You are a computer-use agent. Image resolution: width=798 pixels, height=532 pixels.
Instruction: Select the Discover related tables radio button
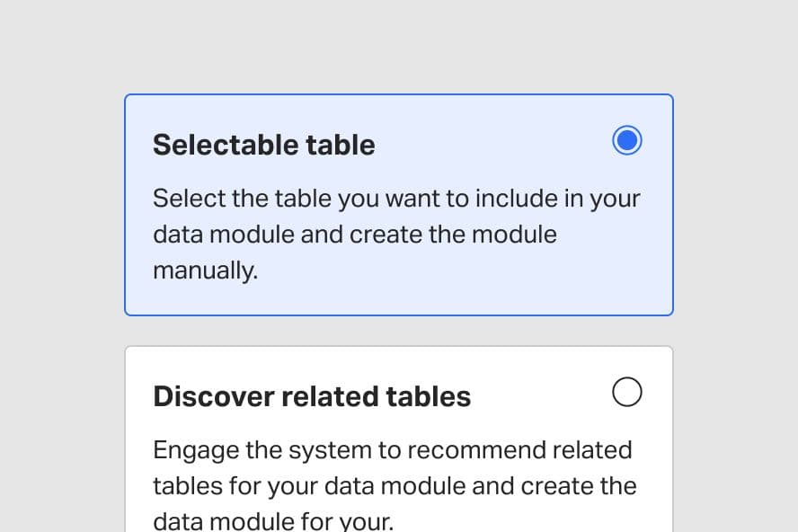[626, 393]
